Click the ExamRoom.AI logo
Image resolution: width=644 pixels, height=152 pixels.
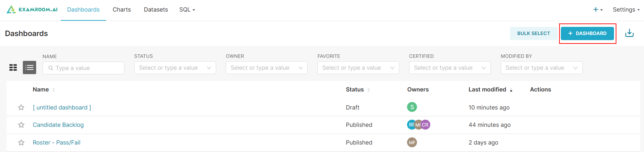[32, 10]
